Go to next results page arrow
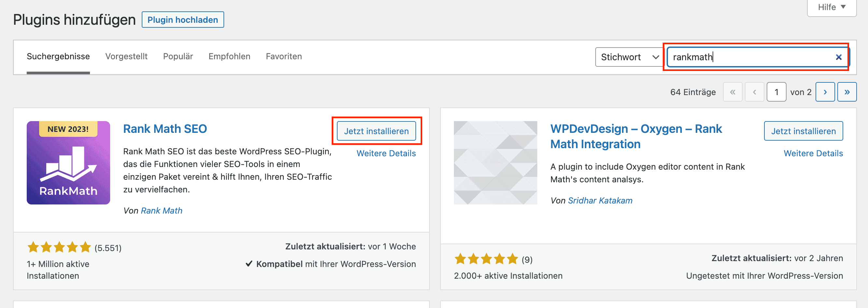This screenshot has width=868, height=308. 825,92
